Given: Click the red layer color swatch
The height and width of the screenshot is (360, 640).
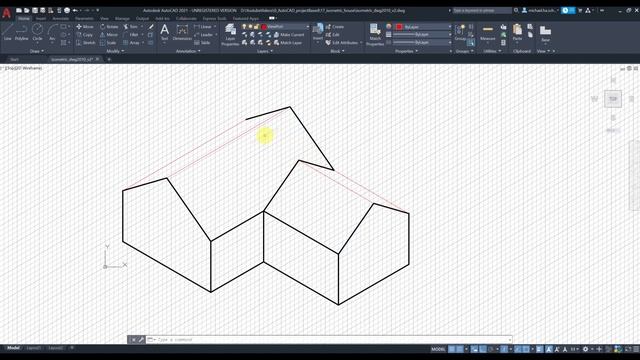Looking at the screenshot, I should tap(264, 27).
